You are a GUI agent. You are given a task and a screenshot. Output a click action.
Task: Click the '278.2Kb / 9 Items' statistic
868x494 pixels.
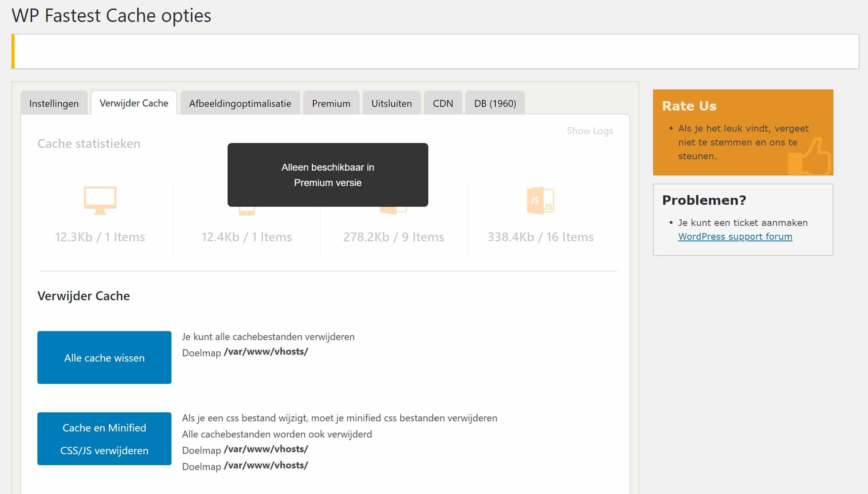coord(393,237)
